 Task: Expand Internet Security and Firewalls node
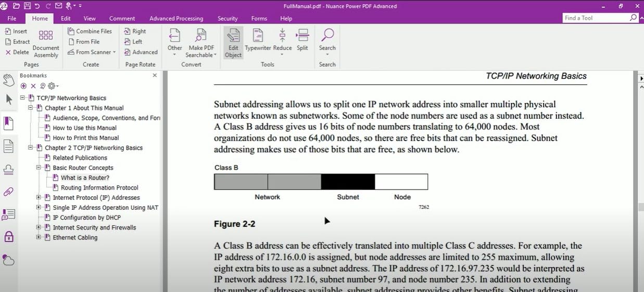pyautogui.click(x=39, y=227)
